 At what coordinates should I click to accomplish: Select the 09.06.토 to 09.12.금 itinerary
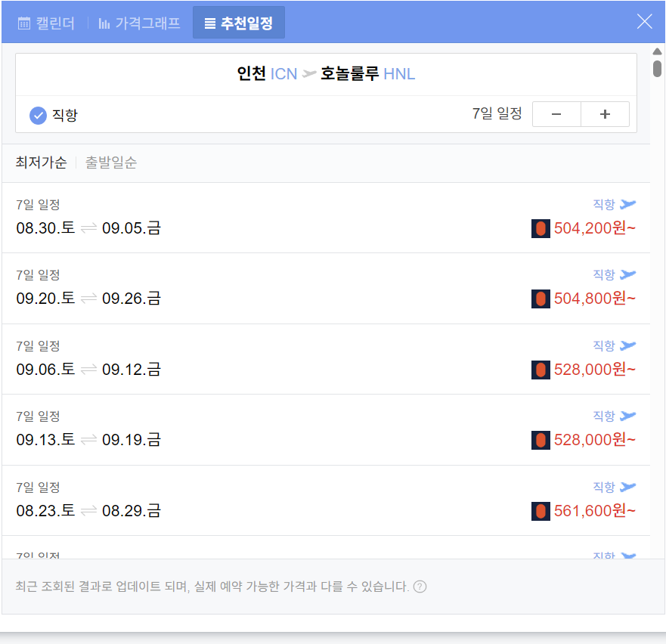click(326, 359)
